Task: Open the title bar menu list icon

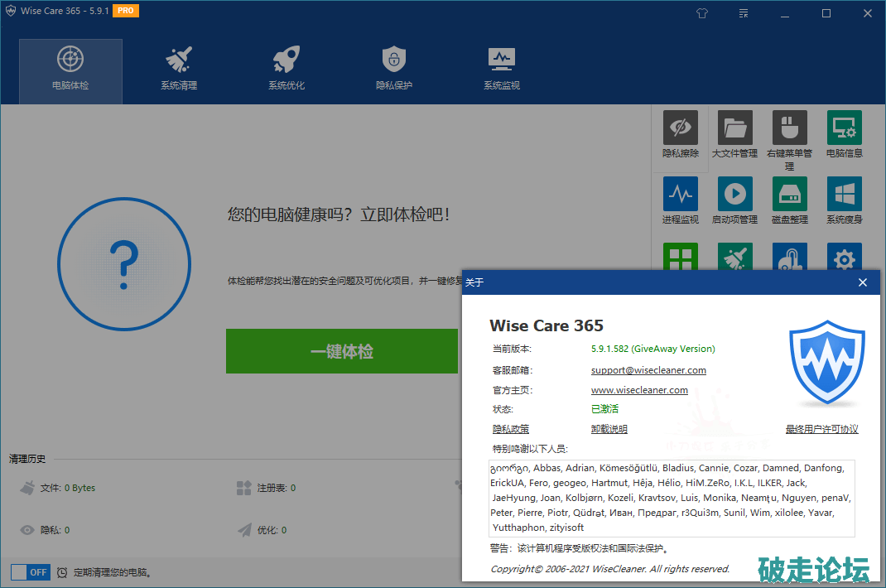Action: click(744, 13)
